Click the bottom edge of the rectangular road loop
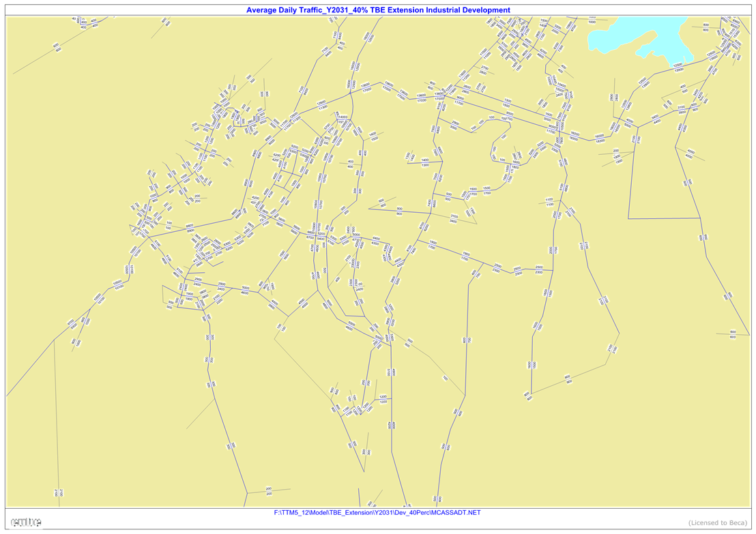 point(664,218)
